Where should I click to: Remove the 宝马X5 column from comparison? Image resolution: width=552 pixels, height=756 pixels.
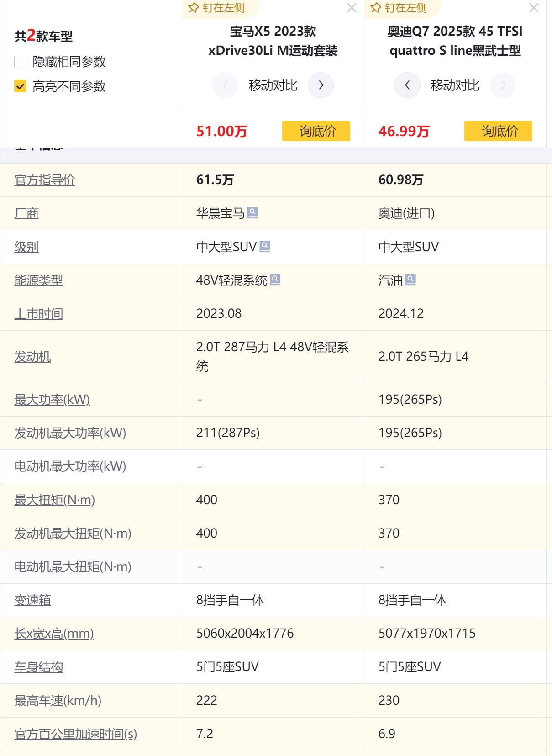point(352,8)
